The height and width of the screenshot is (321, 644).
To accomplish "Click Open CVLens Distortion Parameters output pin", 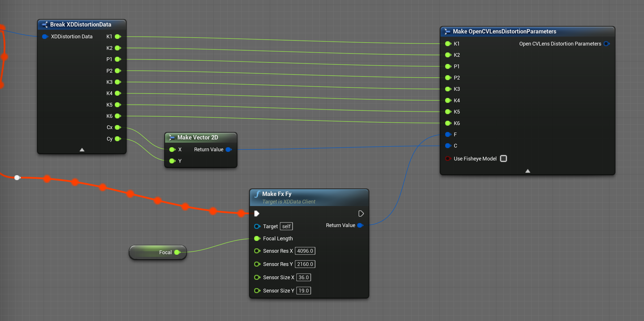I will pyautogui.click(x=606, y=44).
